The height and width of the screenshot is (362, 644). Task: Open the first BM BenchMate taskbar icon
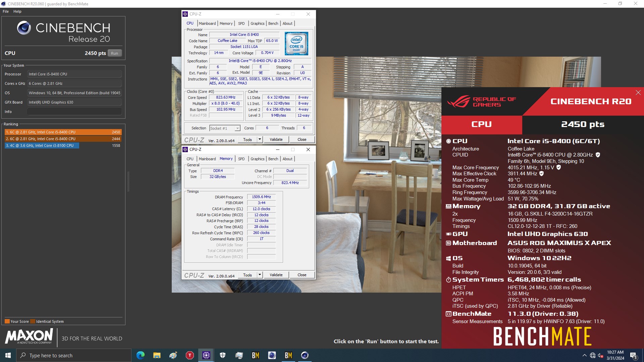point(255,355)
